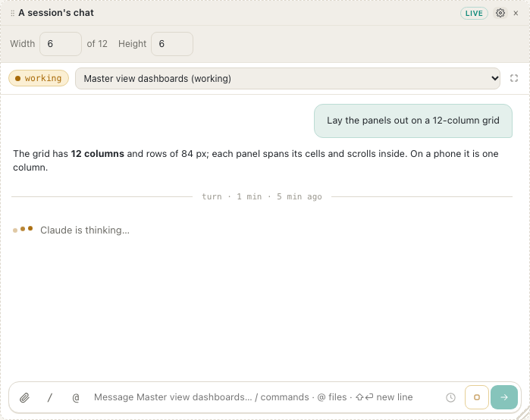Click the user message bubble about 12-column grid

[x=413, y=121]
